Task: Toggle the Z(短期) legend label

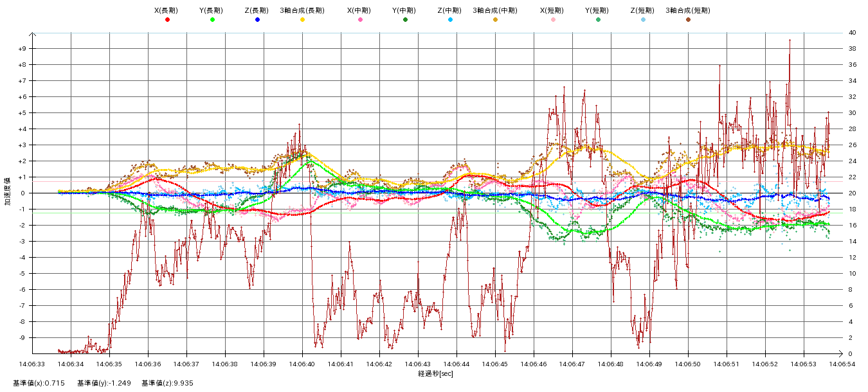Action: (x=642, y=10)
